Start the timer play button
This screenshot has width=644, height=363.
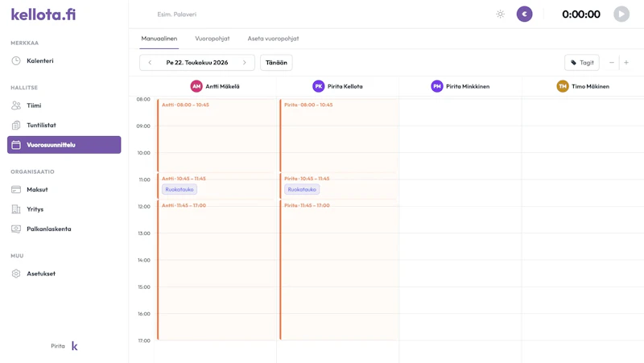click(621, 14)
